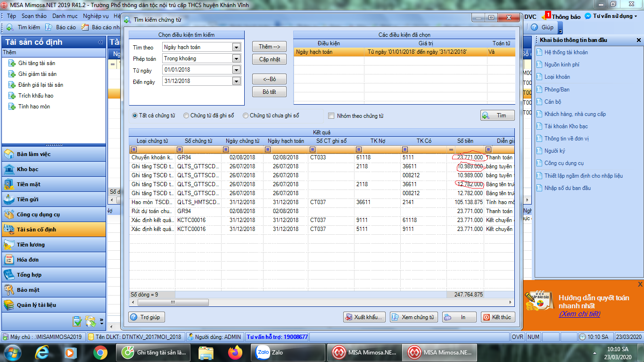Go to Kho bạc module

54,169
